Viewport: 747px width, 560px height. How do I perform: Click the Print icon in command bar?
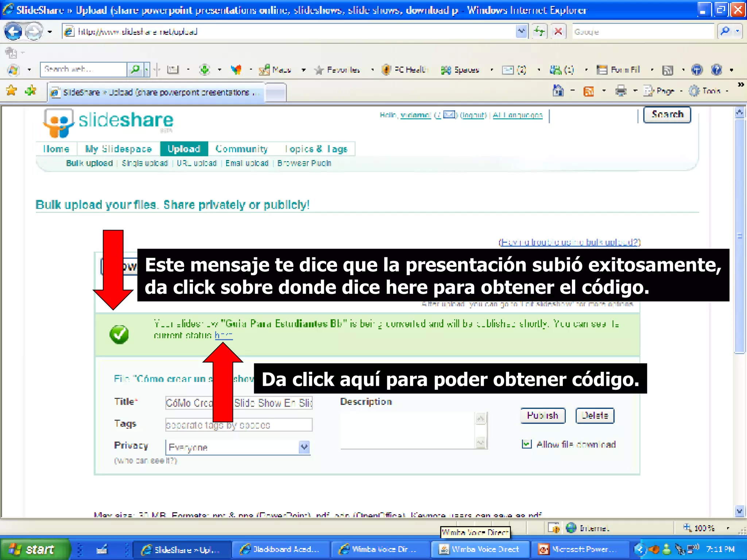(x=621, y=90)
